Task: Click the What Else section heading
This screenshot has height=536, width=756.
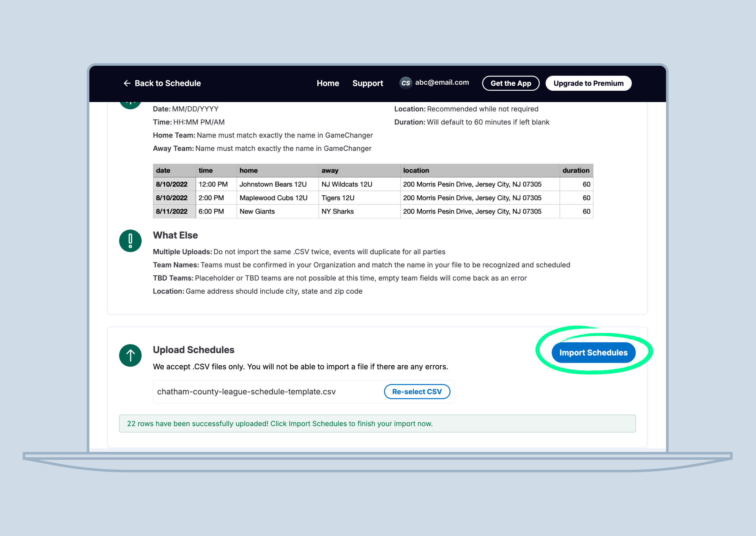Action: pos(175,235)
